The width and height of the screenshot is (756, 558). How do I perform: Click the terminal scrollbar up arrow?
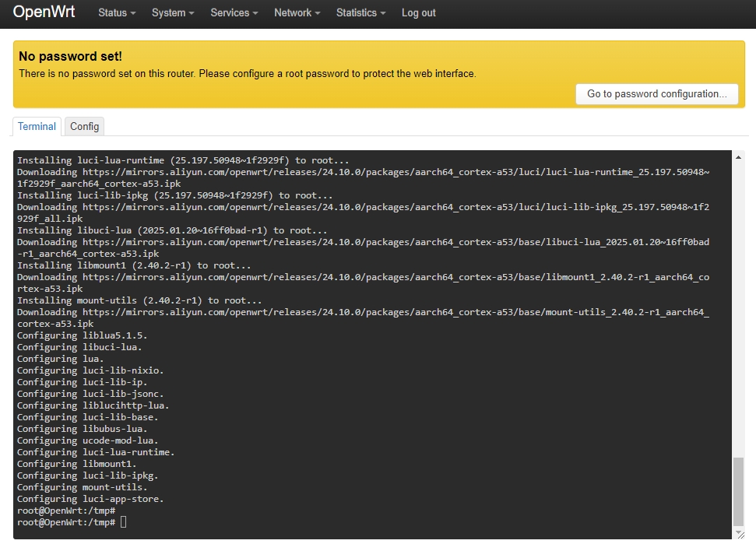(x=738, y=157)
